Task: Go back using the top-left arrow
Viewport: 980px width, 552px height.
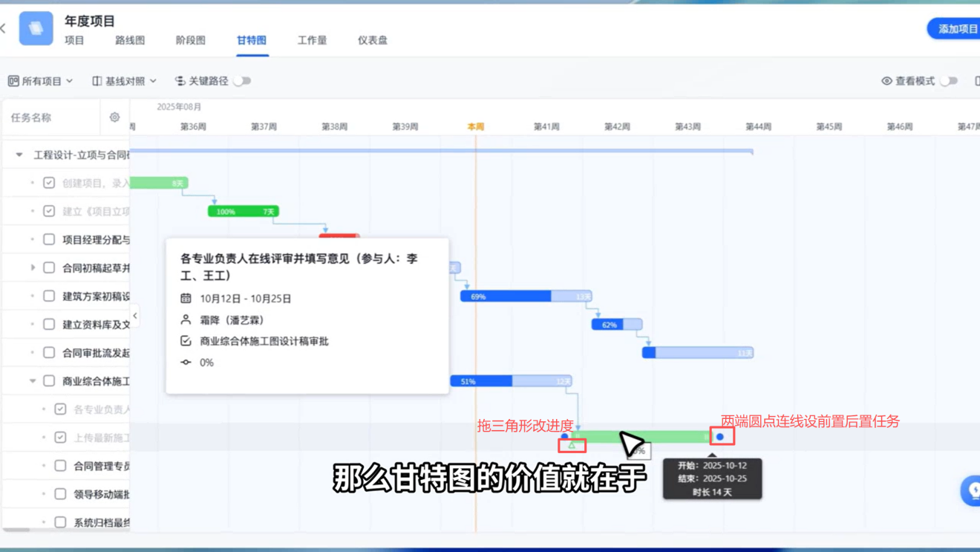Action: pos(4,28)
